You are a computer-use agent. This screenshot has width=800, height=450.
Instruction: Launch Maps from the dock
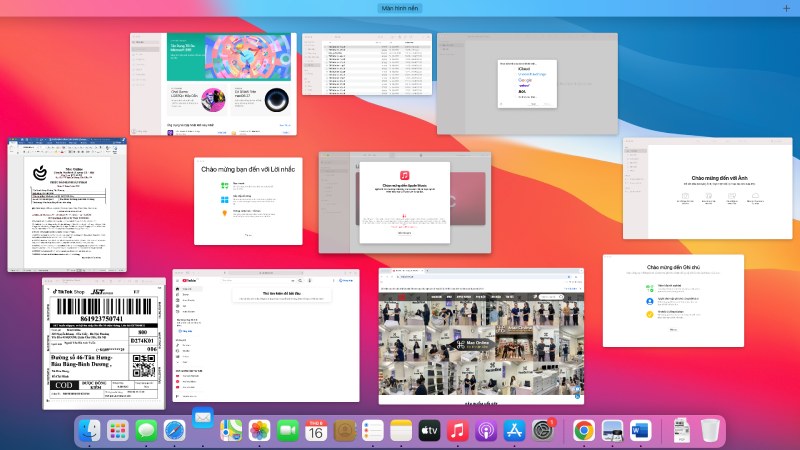pos(231,431)
